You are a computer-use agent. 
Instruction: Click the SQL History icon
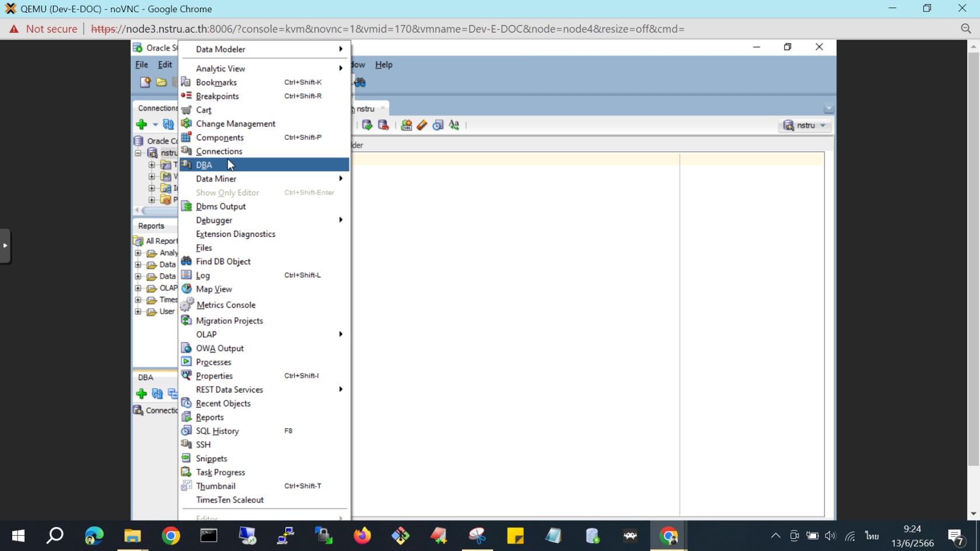tap(186, 430)
